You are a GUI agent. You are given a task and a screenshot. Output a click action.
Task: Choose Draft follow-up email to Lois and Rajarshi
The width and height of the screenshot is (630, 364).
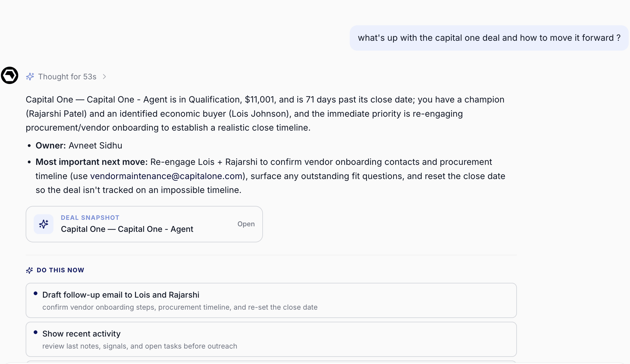click(271, 300)
